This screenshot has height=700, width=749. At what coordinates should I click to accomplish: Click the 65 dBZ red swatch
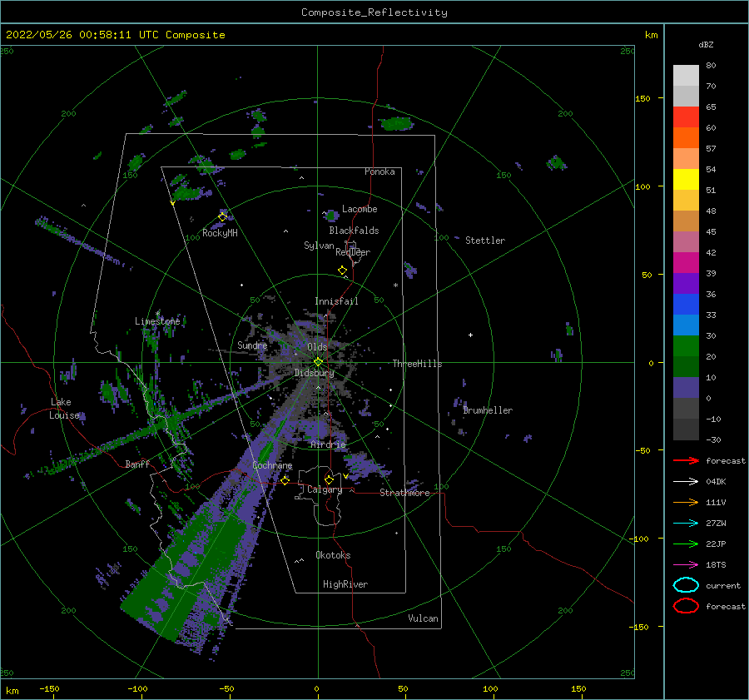(686, 117)
